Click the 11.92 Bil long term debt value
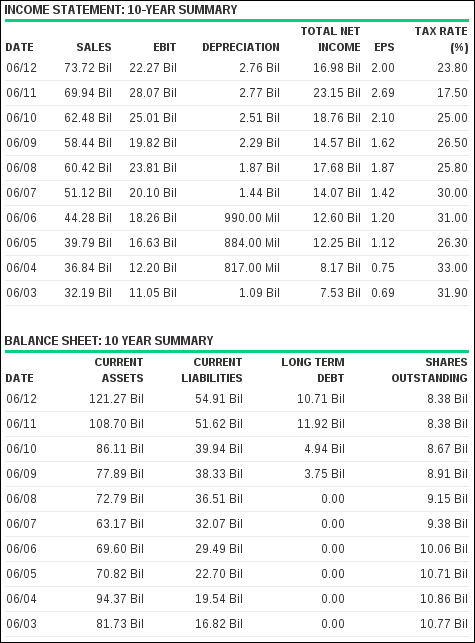Viewport: 475px width, 643px height. click(x=321, y=424)
